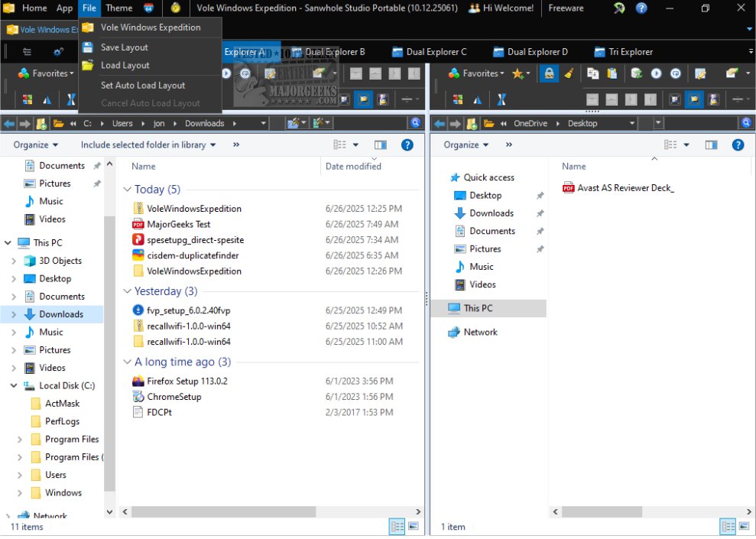Open the App menu
The image size is (756, 539).
pos(65,8)
